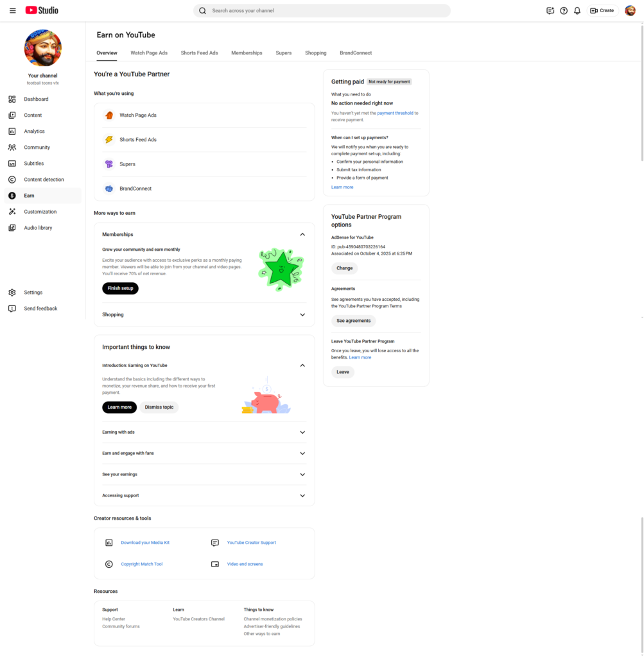Click the Finish setup button
This screenshot has width=644, height=657.
(x=120, y=289)
